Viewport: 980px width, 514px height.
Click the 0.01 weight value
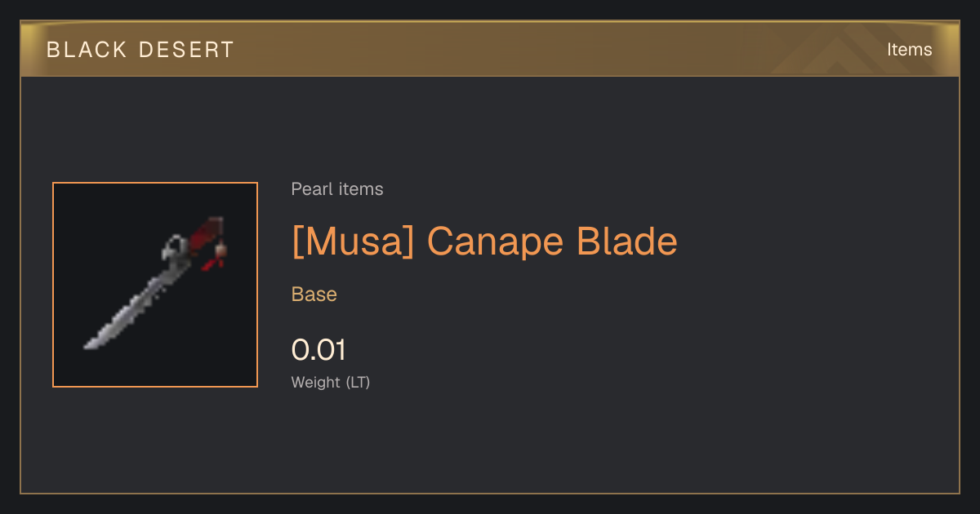click(x=318, y=350)
